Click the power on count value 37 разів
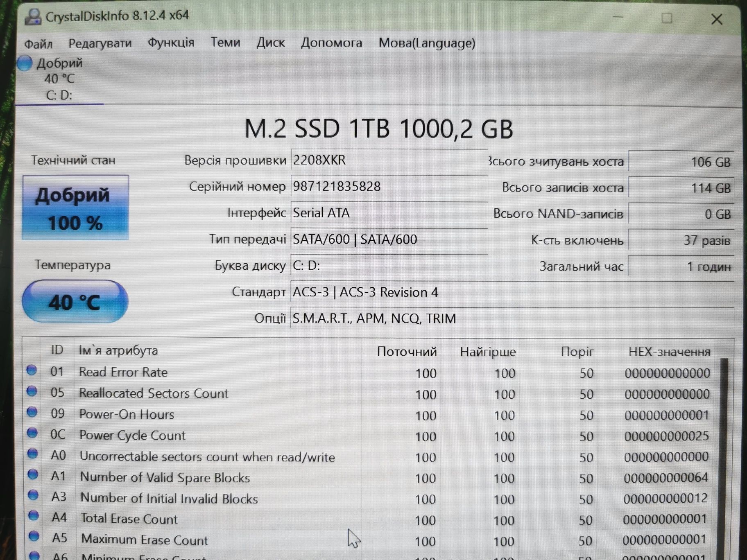The image size is (747, 560). [x=681, y=240]
